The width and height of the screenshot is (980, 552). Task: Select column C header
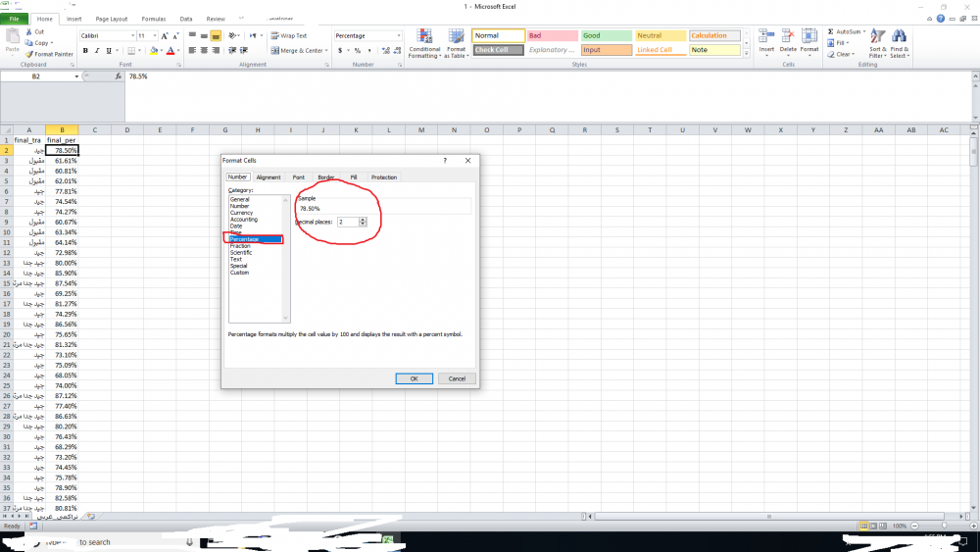tap(94, 130)
